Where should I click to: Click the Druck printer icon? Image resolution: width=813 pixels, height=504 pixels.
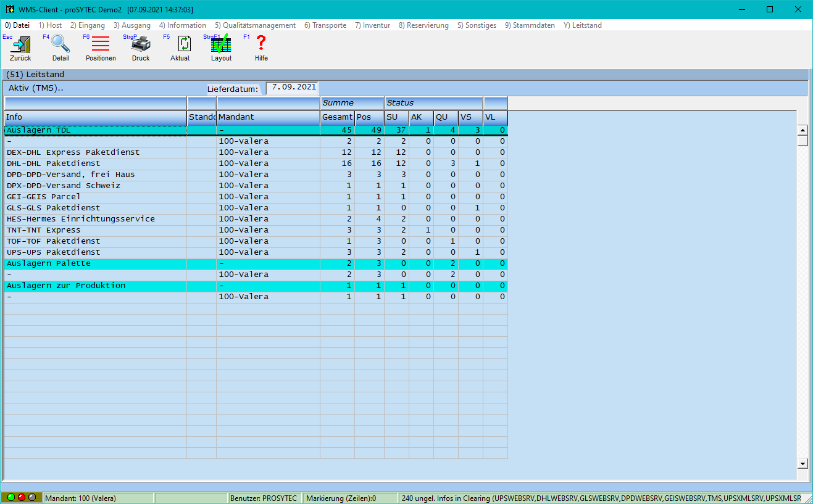141,46
